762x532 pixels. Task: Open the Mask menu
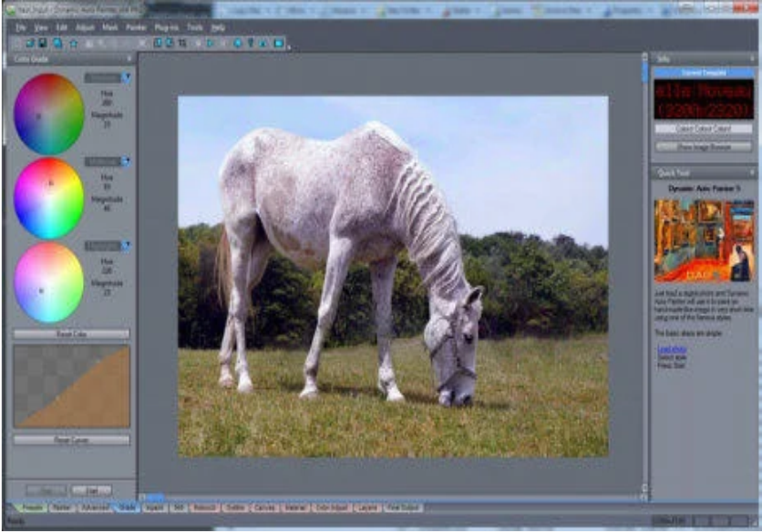[x=109, y=27]
